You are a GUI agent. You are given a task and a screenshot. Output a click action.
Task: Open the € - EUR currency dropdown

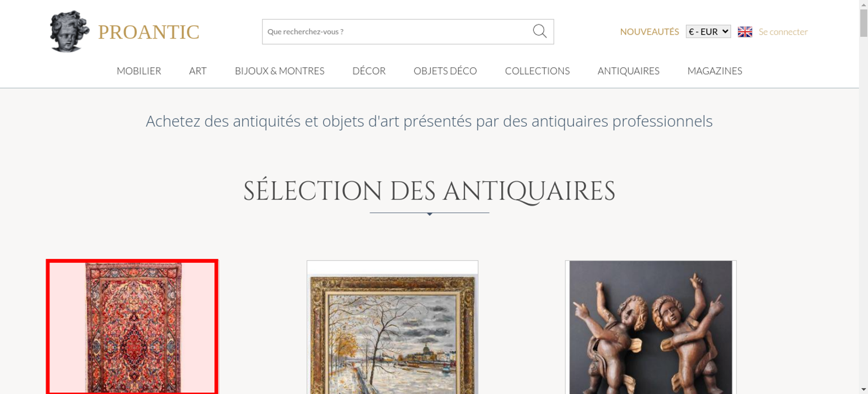(x=708, y=32)
